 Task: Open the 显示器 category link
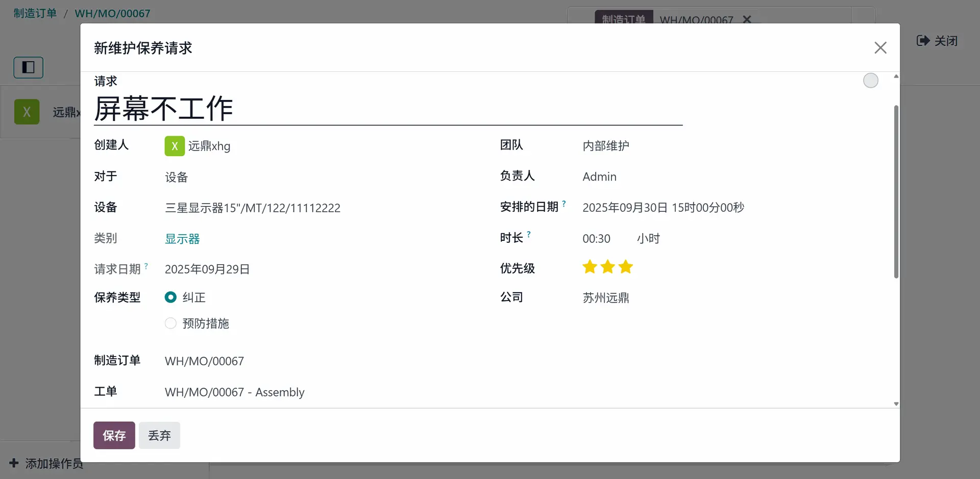coord(182,239)
